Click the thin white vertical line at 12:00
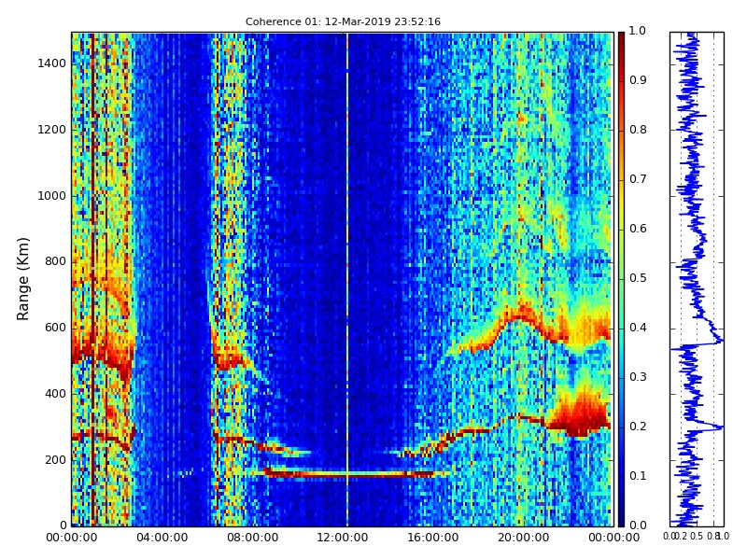The width and height of the screenshot is (747, 560). 347,279
